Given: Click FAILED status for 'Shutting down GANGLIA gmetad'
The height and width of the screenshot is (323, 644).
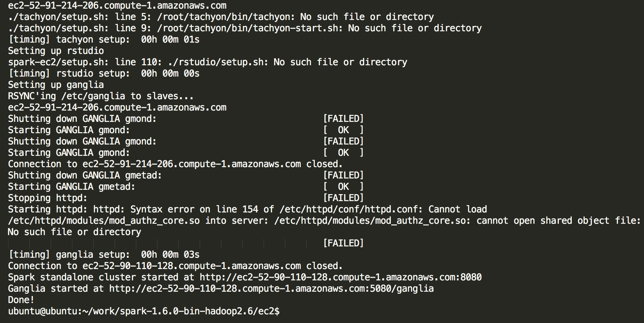Looking at the screenshot, I should (x=343, y=175).
